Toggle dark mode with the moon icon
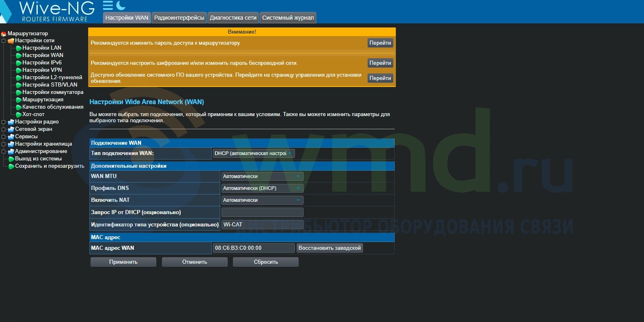Viewport: 644px width, 322px height. [121, 5]
